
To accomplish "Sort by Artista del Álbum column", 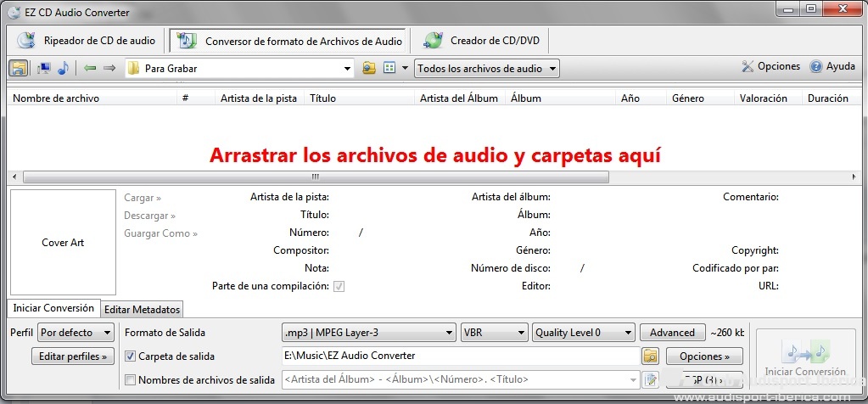I will pos(460,98).
